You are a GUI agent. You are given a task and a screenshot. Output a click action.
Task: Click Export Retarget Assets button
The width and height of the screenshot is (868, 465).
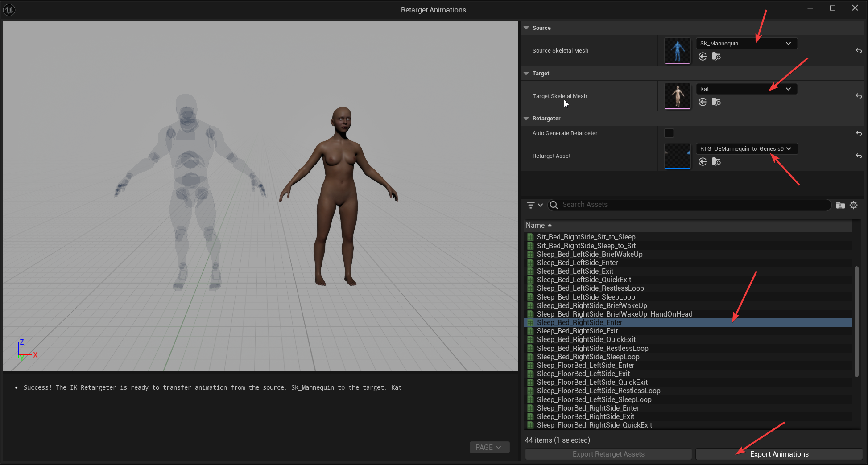(608, 454)
